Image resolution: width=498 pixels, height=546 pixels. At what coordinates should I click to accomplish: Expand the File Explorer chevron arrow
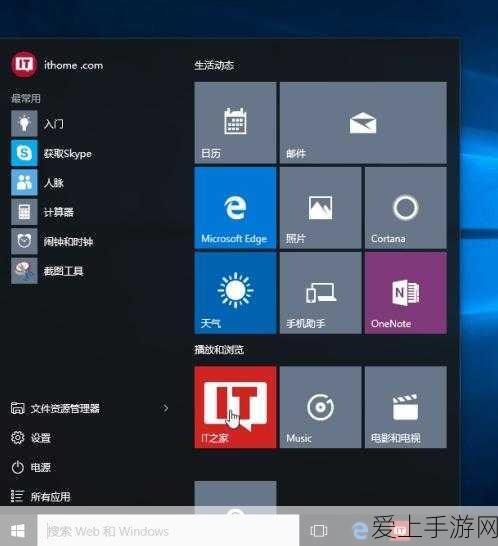[166, 408]
